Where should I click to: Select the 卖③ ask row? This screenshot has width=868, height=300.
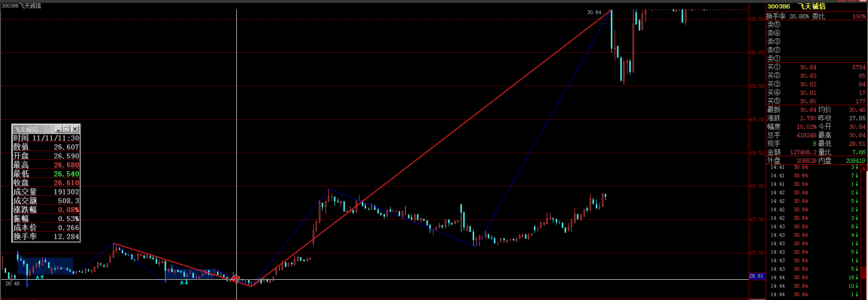(817, 42)
